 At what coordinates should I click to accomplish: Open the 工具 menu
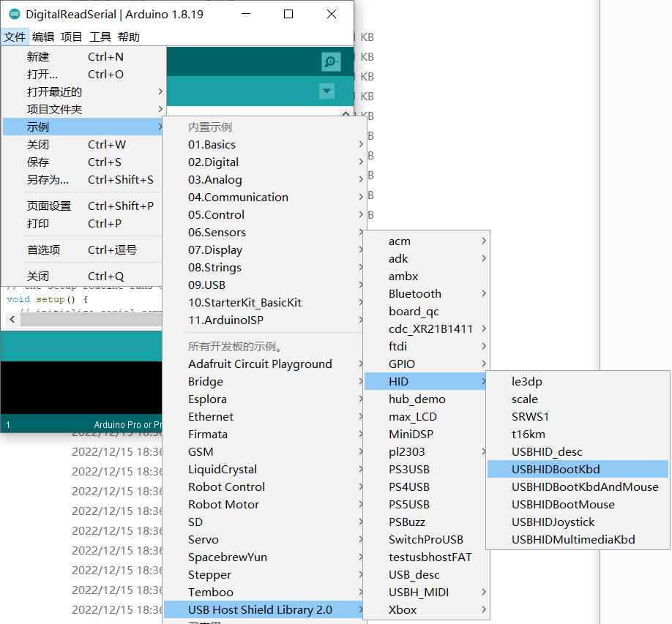point(100,37)
